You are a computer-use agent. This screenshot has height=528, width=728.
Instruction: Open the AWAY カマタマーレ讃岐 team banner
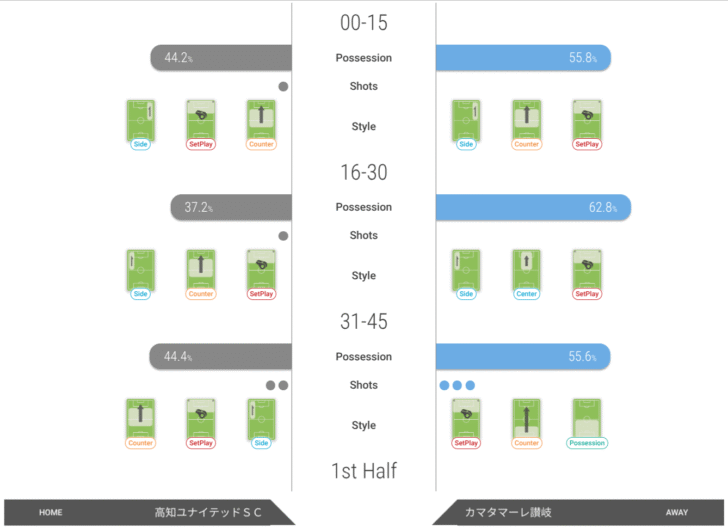point(578,512)
